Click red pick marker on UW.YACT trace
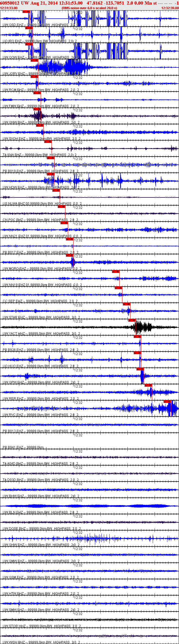Viewport: 179px width, 644px height. click(x=132, y=320)
